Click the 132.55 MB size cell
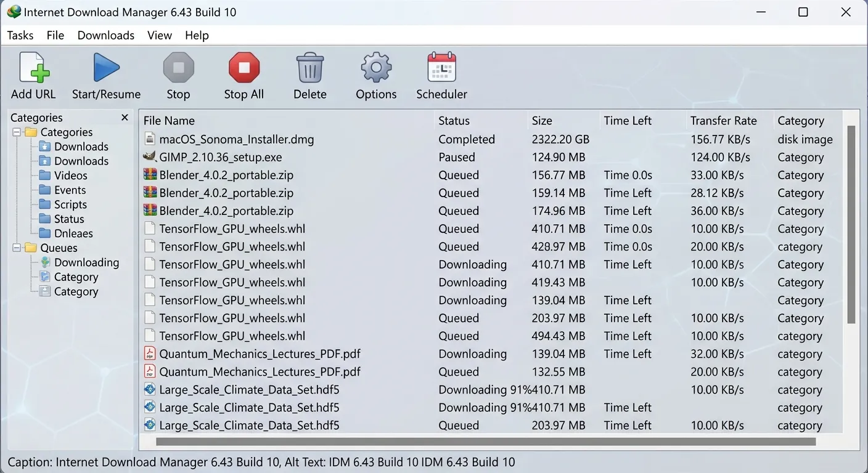The height and width of the screenshot is (473, 868). click(559, 371)
